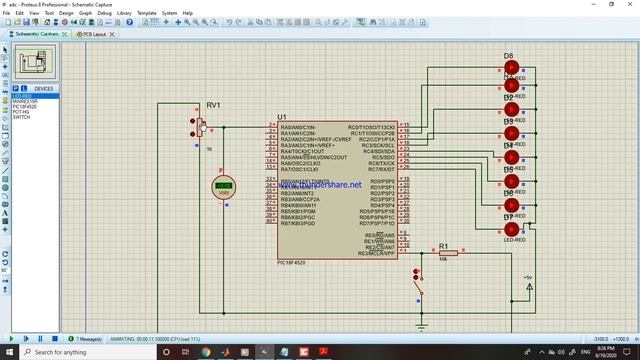The height and width of the screenshot is (360, 640).
Task: Click the P pick devices button
Action: (x=16, y=88)
